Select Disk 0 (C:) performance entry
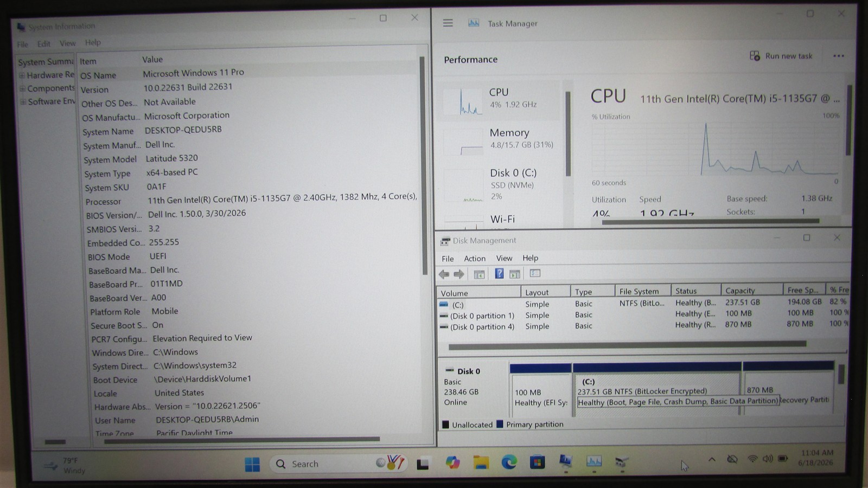Image resolution: width=868 pixels, height=488 pixels. (x=499, y=184)
